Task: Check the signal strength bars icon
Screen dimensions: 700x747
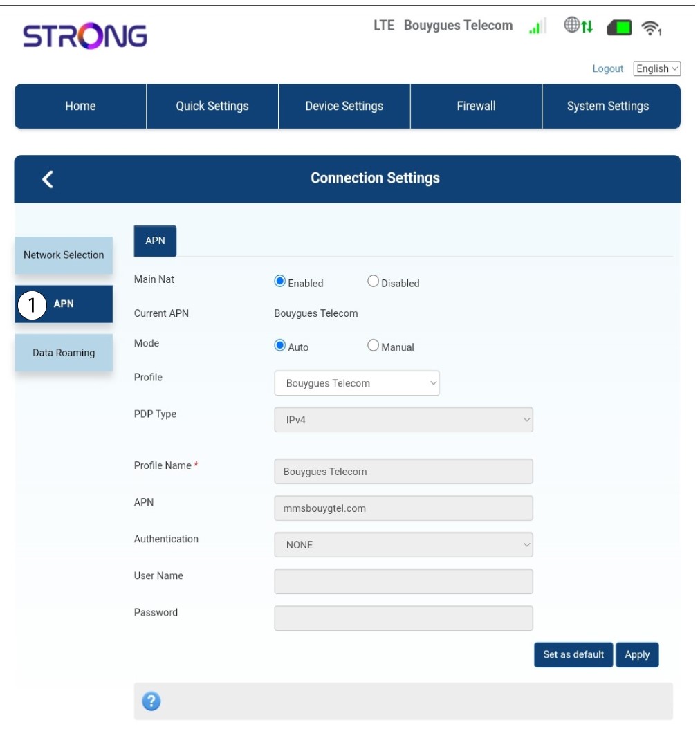Action: (x=537, y=26)
